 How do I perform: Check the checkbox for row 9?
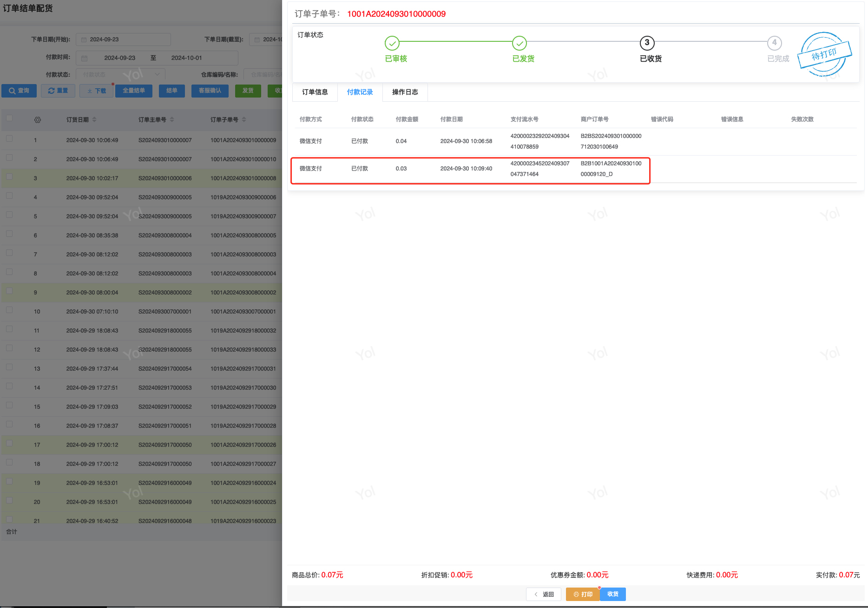click(9, 291)
